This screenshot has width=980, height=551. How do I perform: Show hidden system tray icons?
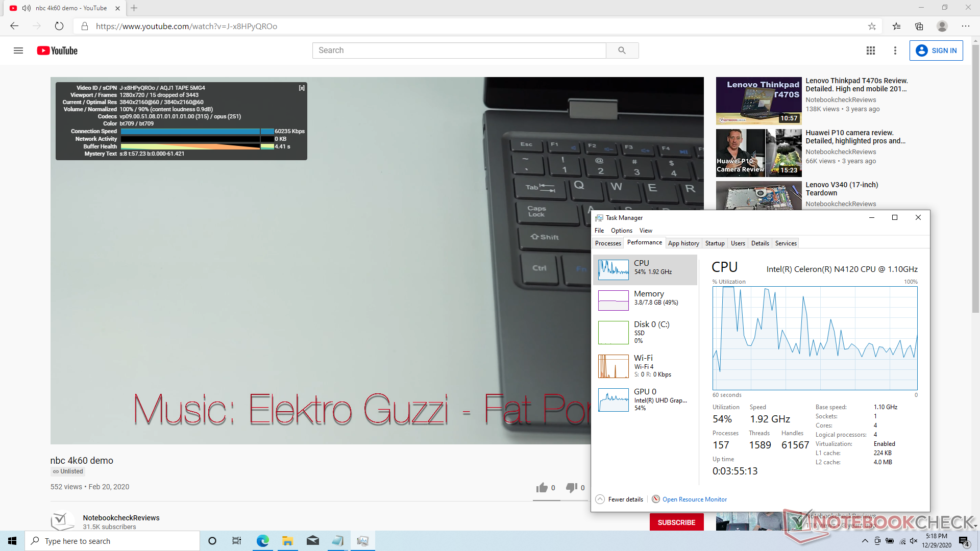click(x=865, y=541)
